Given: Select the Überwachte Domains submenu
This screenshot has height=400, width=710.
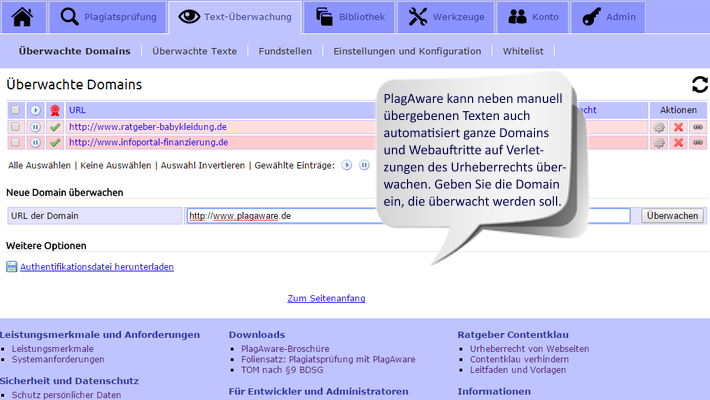Looking at the screenshot, I should point(74,51).
